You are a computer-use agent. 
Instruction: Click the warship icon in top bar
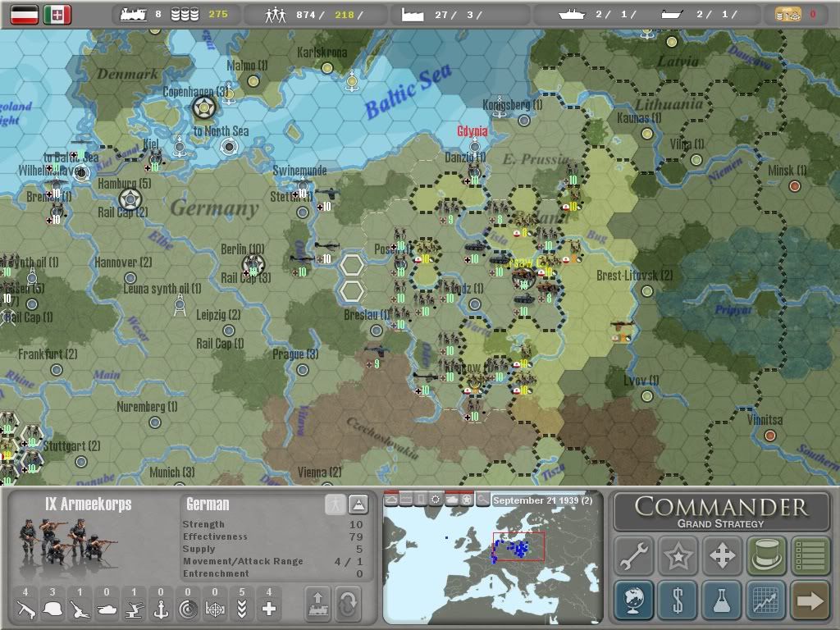[x=571, y=15]
